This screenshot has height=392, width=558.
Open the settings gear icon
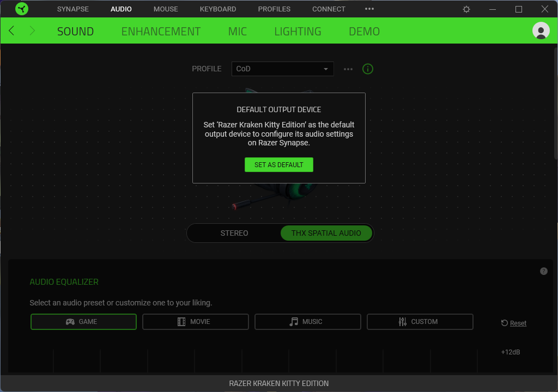click(466, 9)
